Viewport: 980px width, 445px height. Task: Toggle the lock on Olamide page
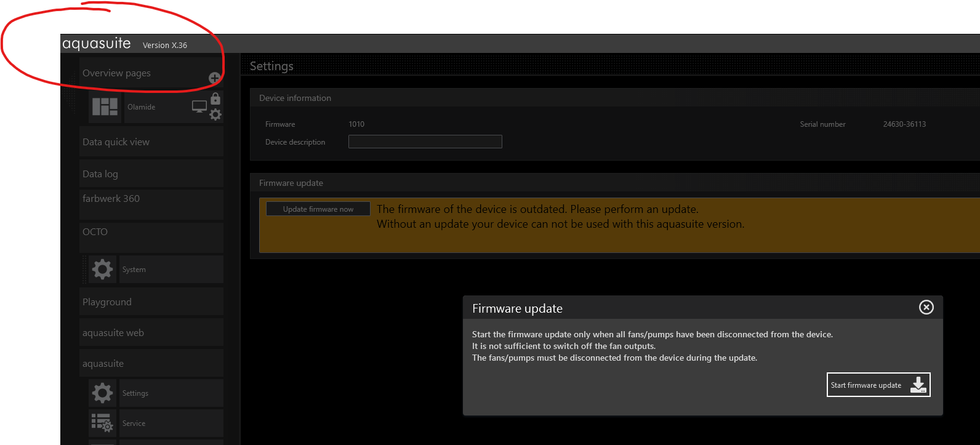coord(215,98)
